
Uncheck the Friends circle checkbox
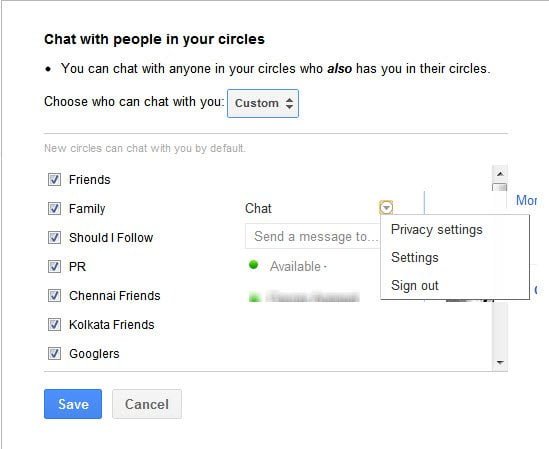pos(54,180)
